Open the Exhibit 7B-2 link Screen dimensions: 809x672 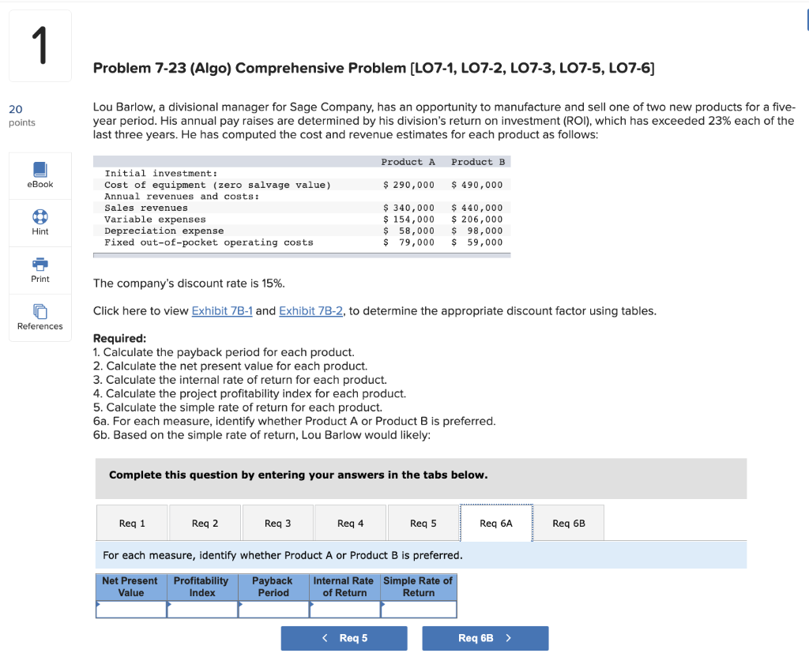pyautogui.click(x=310, y=311)
